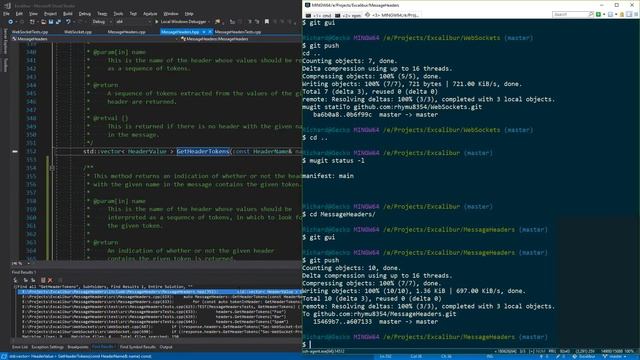The image size is (640, 360).
Task: Start Local Windows Debugger
Action: tap(181, 22)
